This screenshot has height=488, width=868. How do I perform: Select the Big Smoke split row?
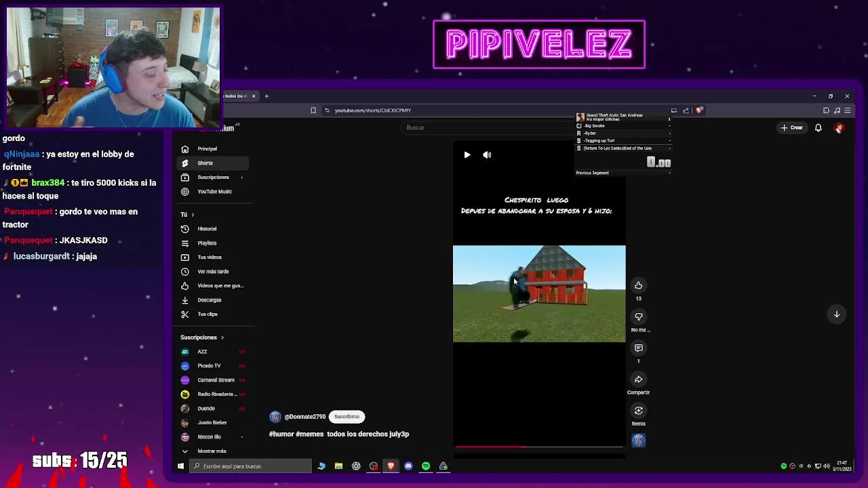pos(623,126)
